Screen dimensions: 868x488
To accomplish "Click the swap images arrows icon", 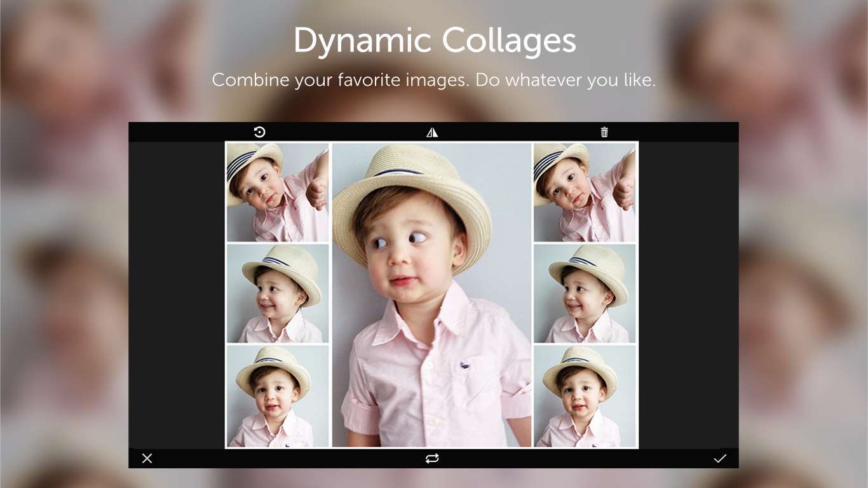I will coord(432,458).
